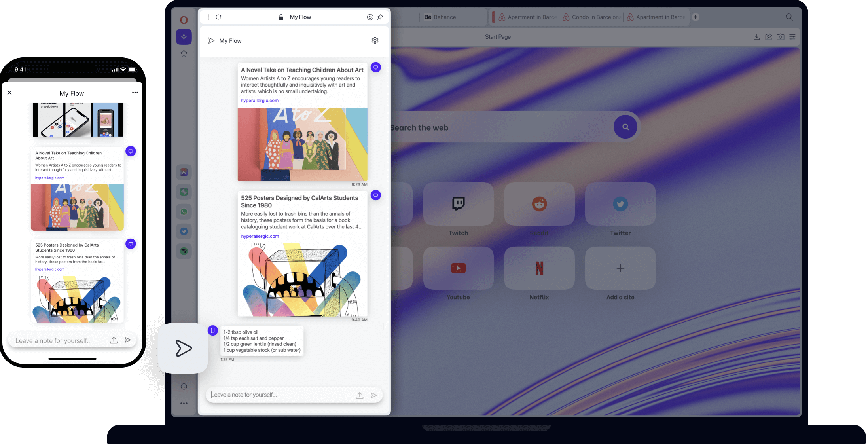Toggle the Flow settings gear icon
This screenshot has height=444, width=868.
[375, 40]
